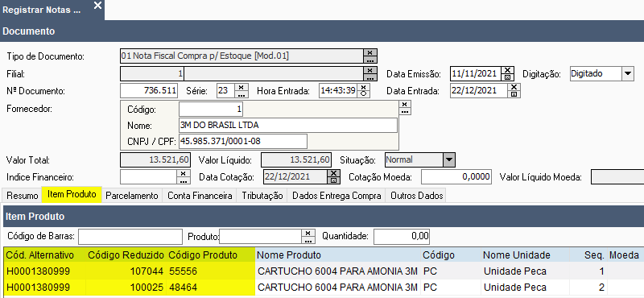The height and width of the screenshot is (298, 644).
Task: Clear the Produto field (x)
Action: point(308,233)
